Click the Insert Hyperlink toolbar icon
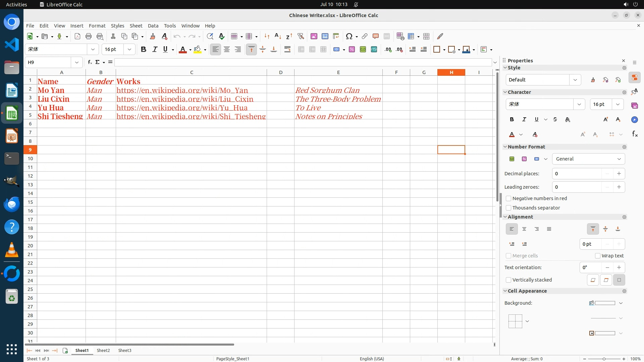The image size is (644, 362). [364, 36]
